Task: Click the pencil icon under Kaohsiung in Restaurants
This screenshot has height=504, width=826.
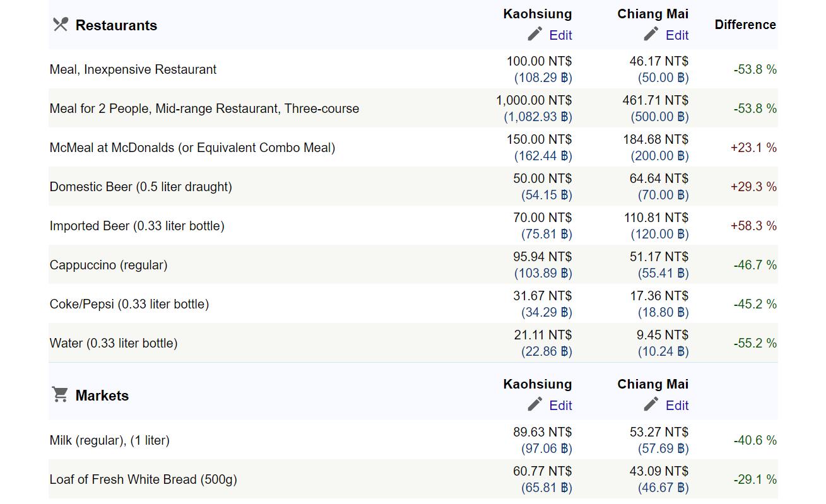Action: tap(535, 34)
